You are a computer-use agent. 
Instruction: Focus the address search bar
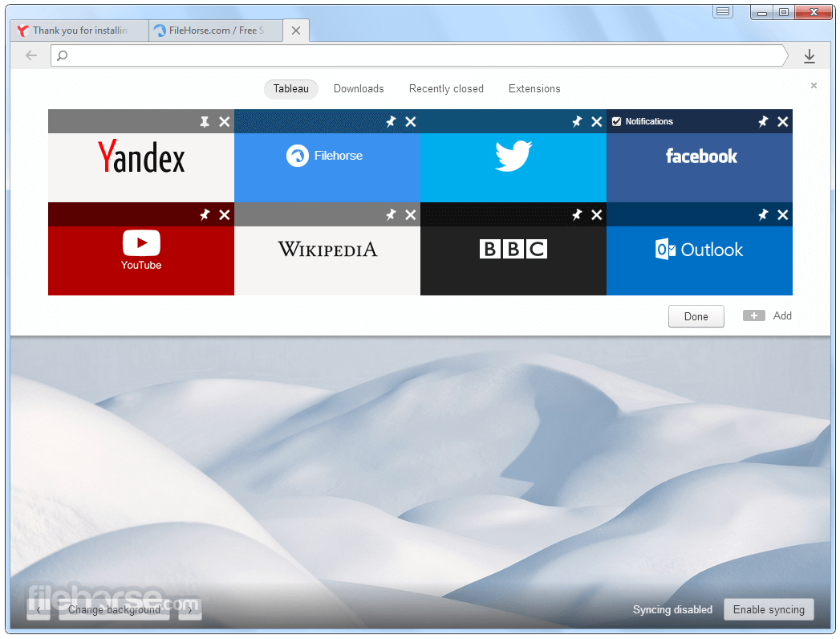(420, 55)
